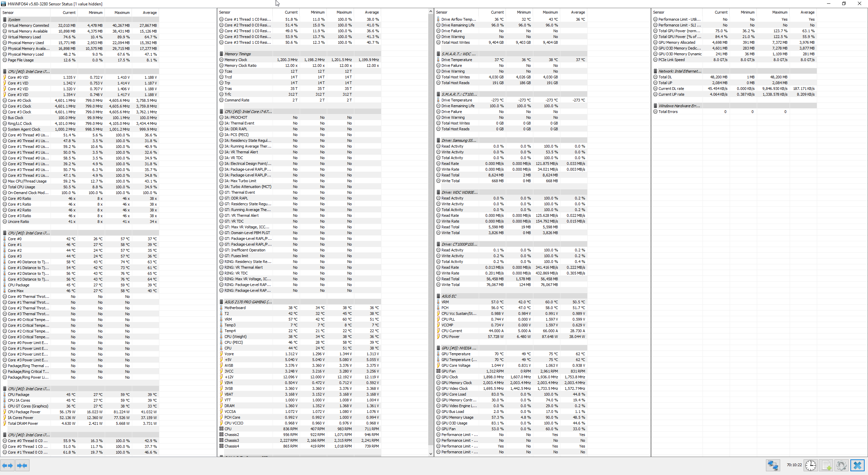Screen dimensions: 868x475
Task: Close sensors with the blue X button
Action: (x=857, y=465)
